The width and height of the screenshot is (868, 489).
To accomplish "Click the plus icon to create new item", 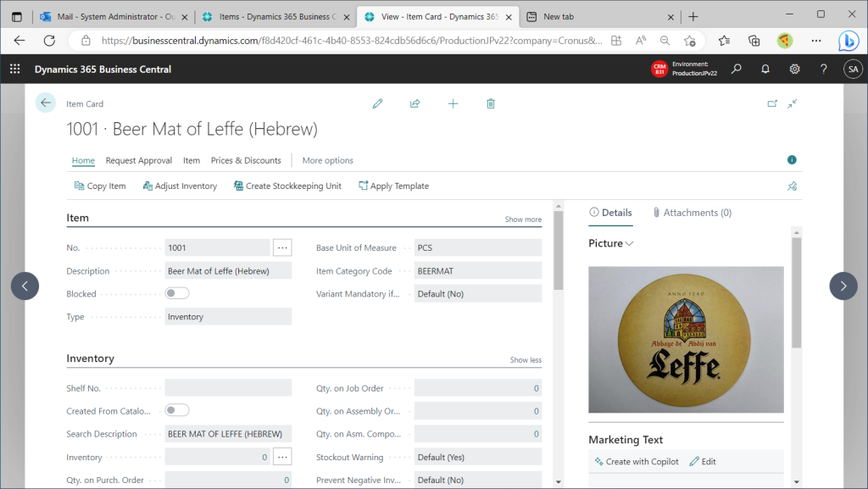I will 453,103.
